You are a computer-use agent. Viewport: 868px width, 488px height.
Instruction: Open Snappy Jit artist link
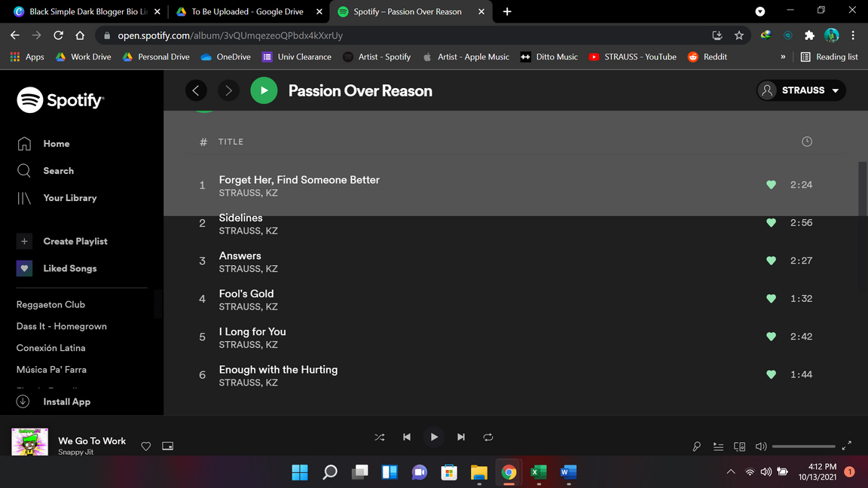(76, 452)
